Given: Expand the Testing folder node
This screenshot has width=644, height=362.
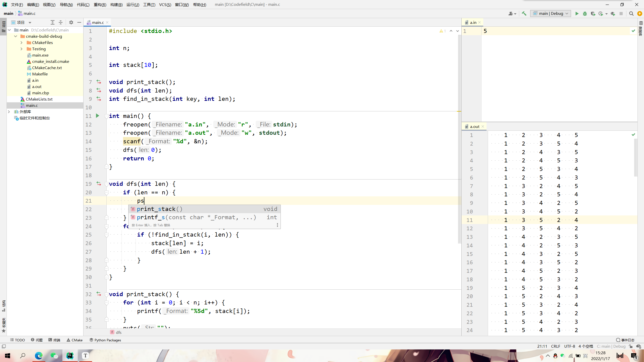Looking at the screenshot, I should (22, 49).
